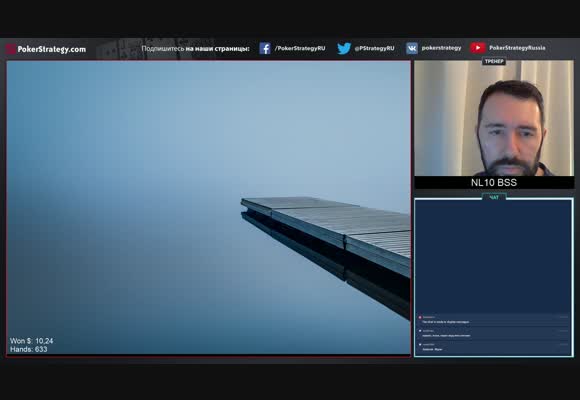Screen dimensions: 580x400
Task: Open the PokerStrategyRussia YouTube link
Action: coord(517,48)
